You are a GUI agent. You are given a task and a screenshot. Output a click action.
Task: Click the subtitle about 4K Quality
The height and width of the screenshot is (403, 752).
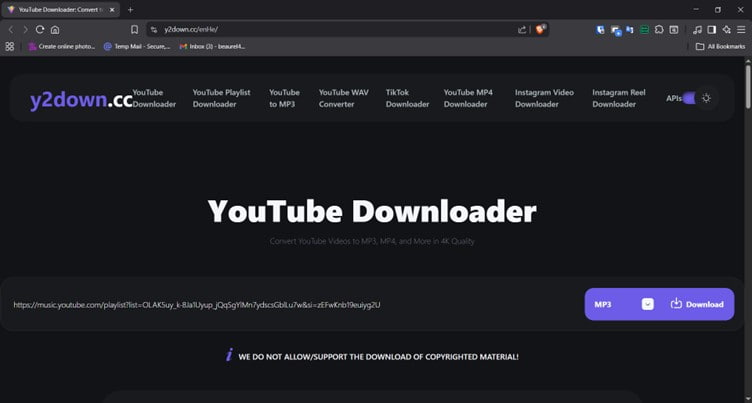tap(372, 241)
